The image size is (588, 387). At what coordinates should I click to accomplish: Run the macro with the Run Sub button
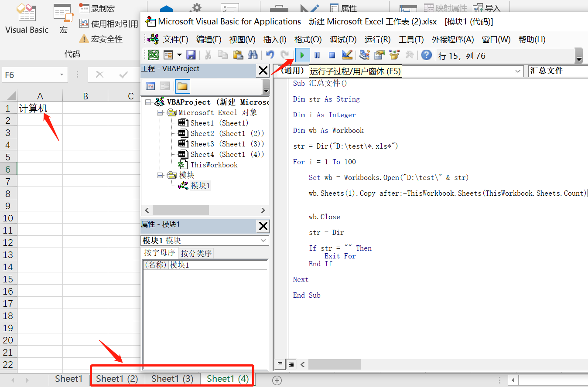[x=302, y=55]
